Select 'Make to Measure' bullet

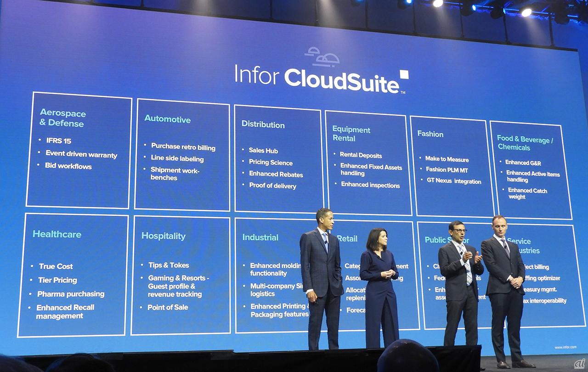click(447, 159)
